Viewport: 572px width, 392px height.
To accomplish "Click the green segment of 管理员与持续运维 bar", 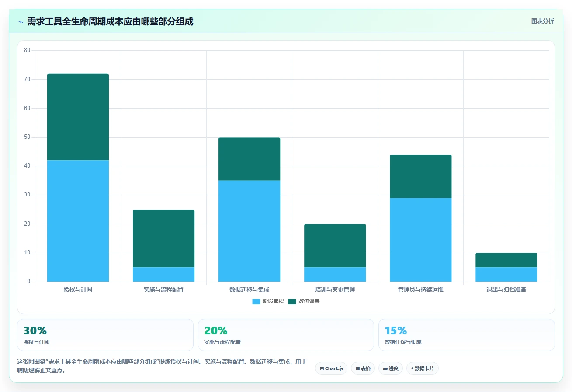I will pos(420,176).
